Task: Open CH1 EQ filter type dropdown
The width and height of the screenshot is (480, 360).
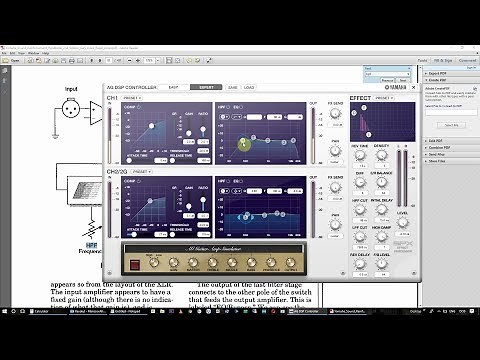Action: [x=237, y=117]
